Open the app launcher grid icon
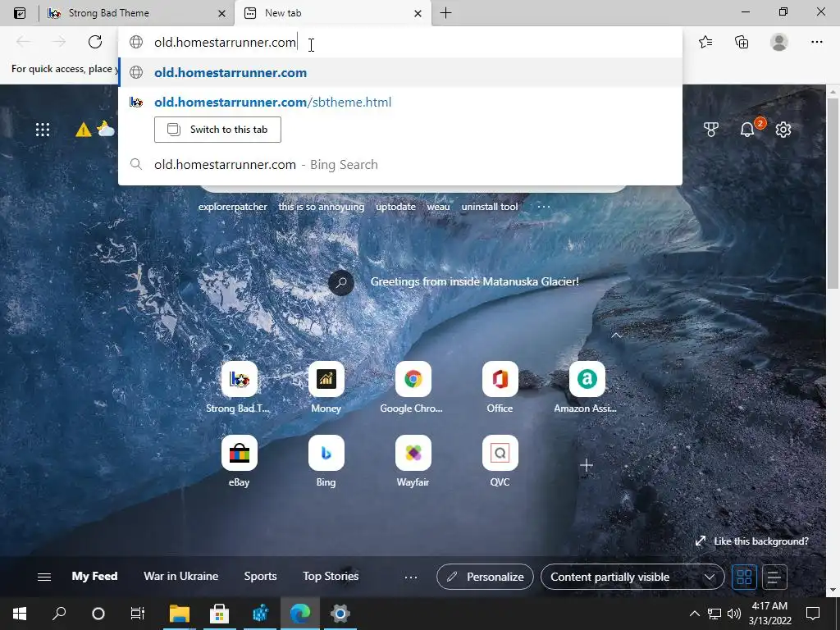 click(43, 129)
